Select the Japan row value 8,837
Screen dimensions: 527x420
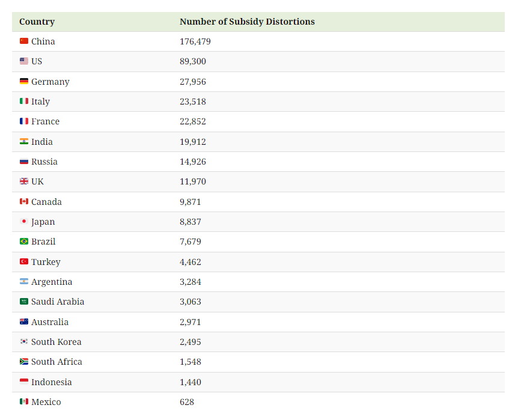[x=190, y=222]
